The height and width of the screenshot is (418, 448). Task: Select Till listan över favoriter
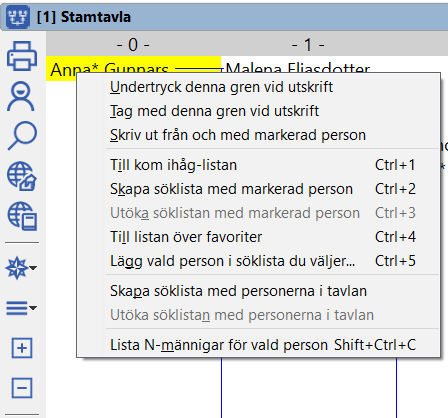(258, 237)
